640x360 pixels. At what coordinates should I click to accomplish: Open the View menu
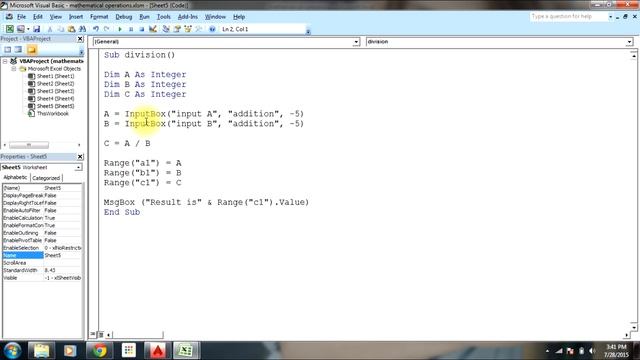click(x=56, y=17)
